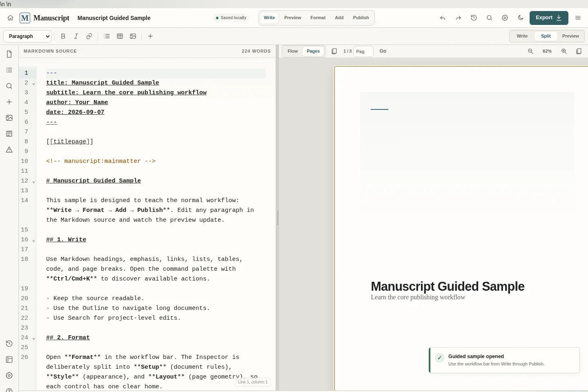Open settings gear in top bar
The height and width of the screenshot is (392, 588).
[505, 18]
